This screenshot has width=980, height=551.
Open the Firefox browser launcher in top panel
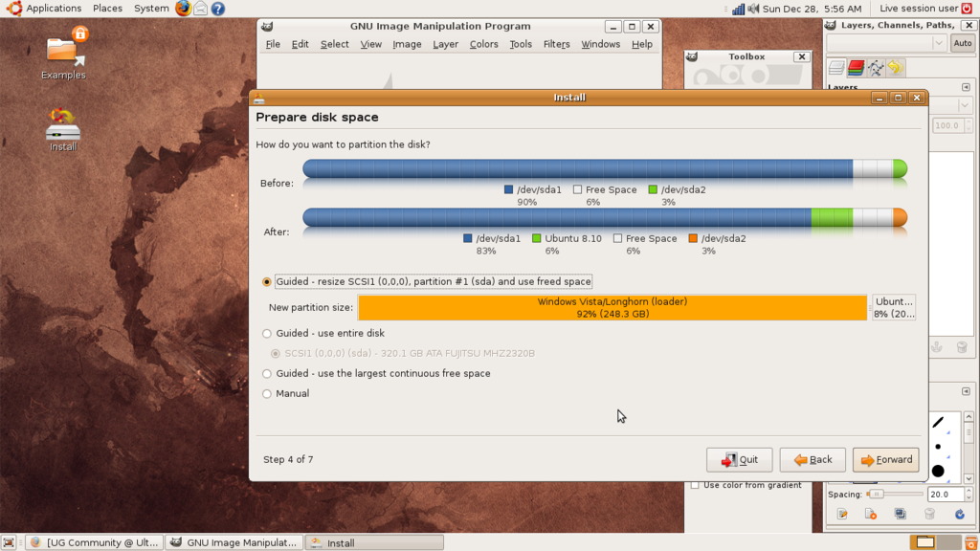tap(183, 8)
